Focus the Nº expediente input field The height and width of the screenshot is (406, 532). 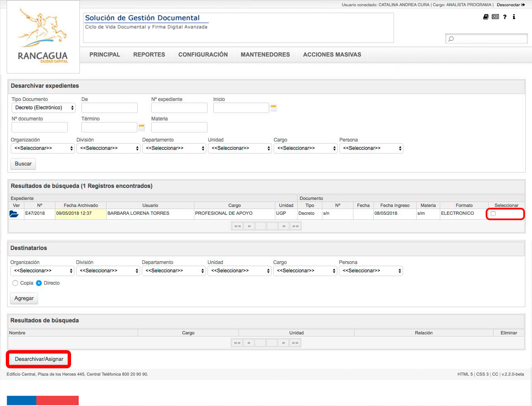pos(179,108)
